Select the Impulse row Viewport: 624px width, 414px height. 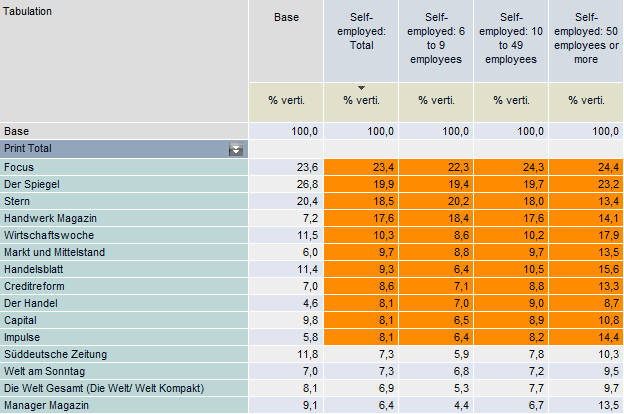click(x=124, y=337)
